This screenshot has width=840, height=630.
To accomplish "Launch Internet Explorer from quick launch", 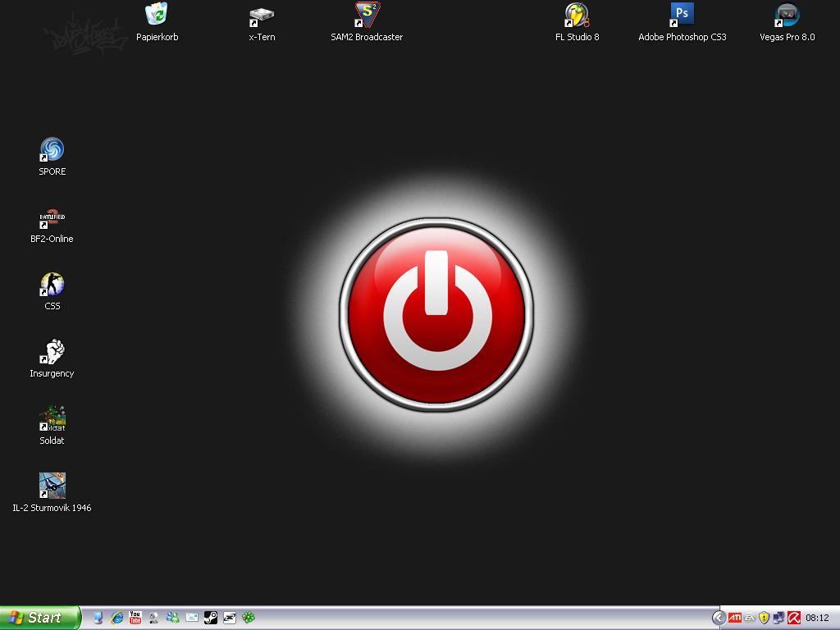I will tap(116, 618).
